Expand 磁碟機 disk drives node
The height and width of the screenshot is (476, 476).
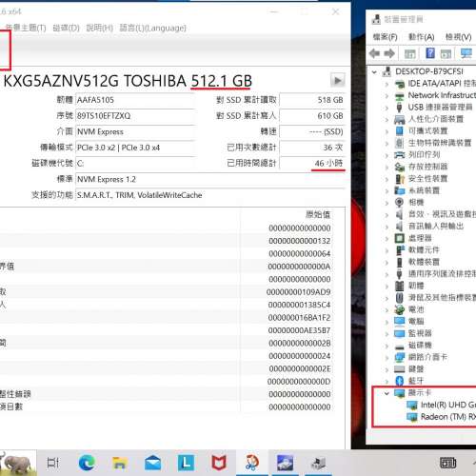(x=387, y=346)
